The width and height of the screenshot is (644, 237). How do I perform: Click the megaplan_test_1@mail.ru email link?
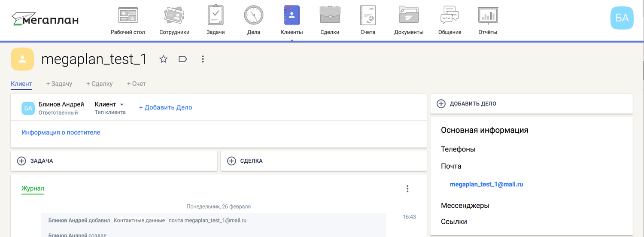(x=486, y=185)
